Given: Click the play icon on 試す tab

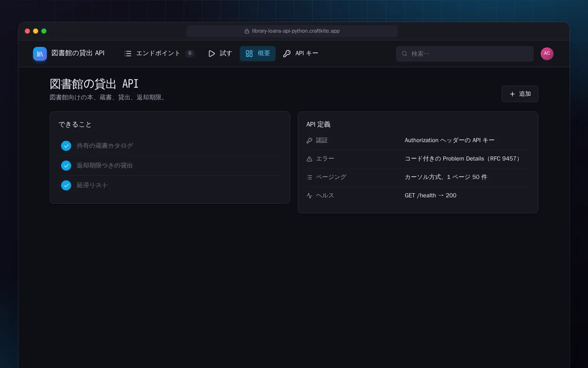Looking at the screenshot, I should pyautogui.click(x=212, y=53).
